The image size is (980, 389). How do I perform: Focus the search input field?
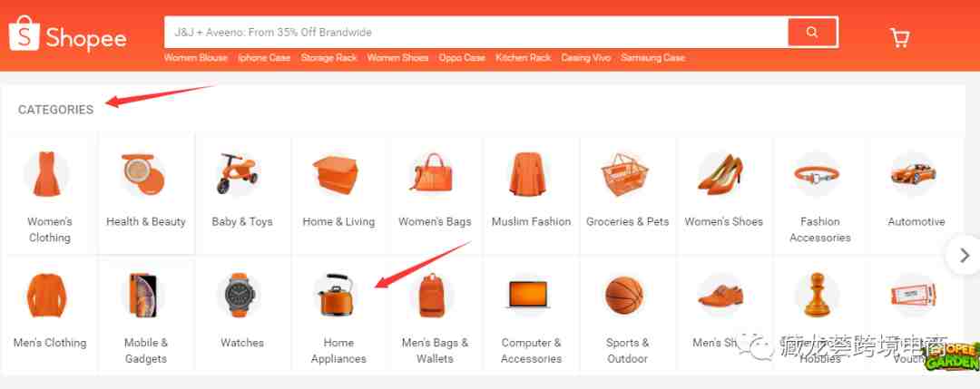click(475, 32)
